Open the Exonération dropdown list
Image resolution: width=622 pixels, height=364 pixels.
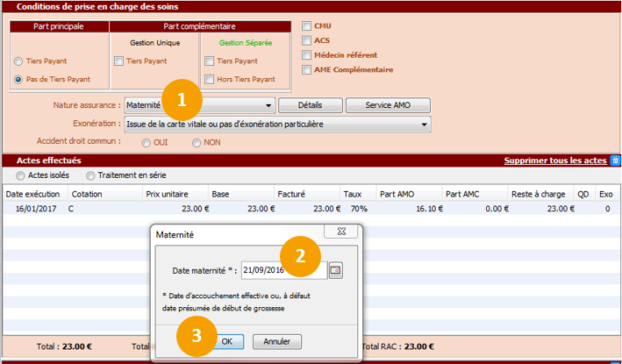coord(425,125)
